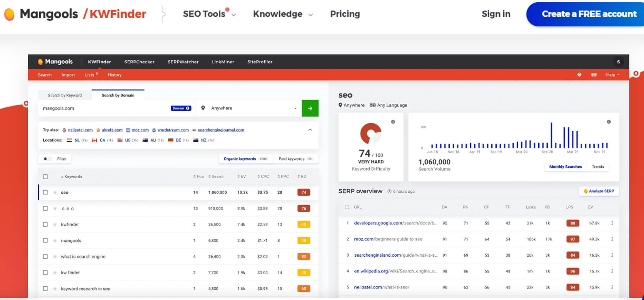The height and width of the screenshot is (300, 644).
Task: Check the select-all keywords checkbox
Action: (45, 177)
